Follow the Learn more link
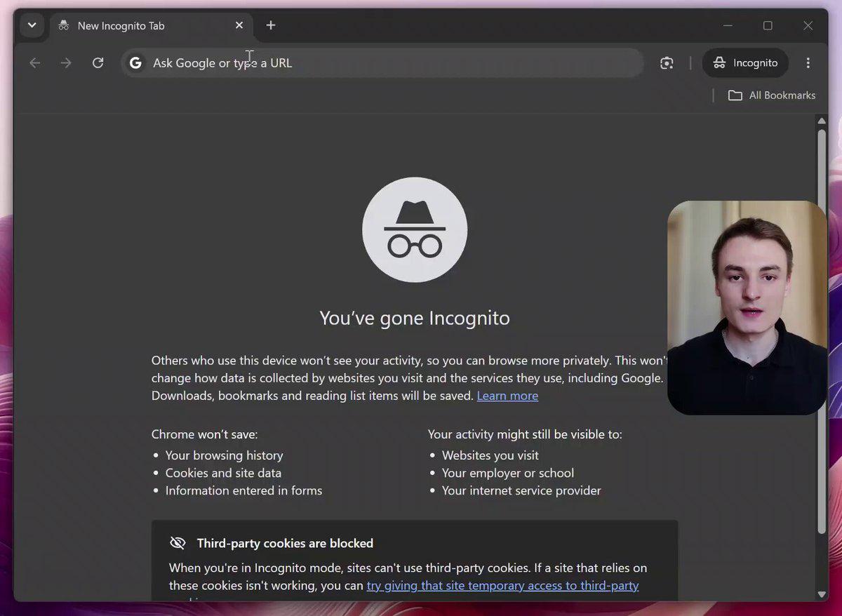The image size is (842, 616). click(x=507, y=396)
